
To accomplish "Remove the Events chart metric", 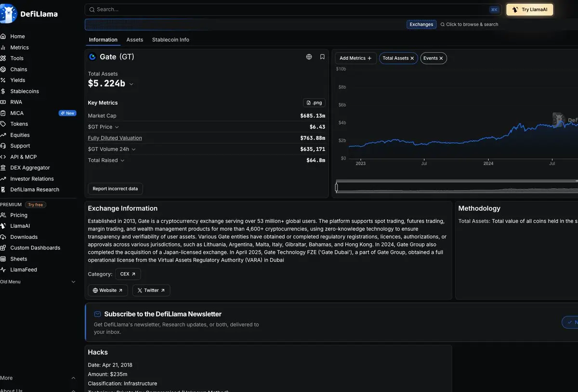I will point(441,58).
